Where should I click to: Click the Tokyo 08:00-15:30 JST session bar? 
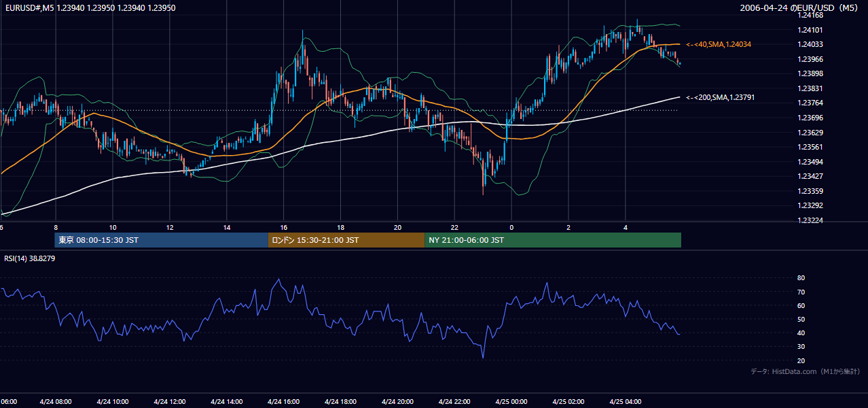(162, 240)
